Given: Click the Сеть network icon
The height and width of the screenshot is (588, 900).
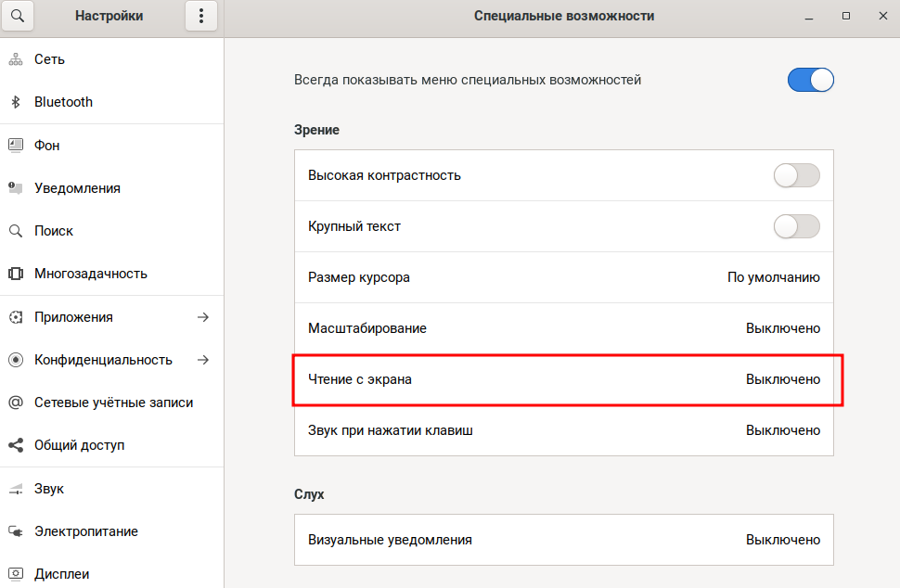Looking at the screenshot, I should coord(16,59).
